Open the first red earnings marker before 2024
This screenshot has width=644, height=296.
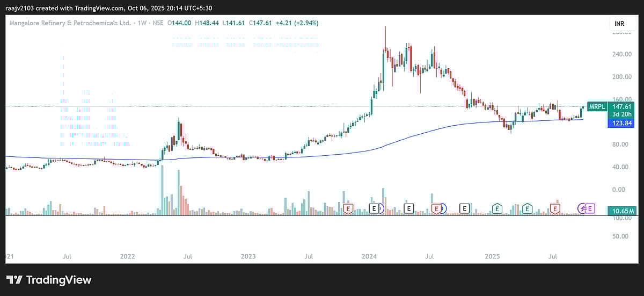[x=349, y=208]
